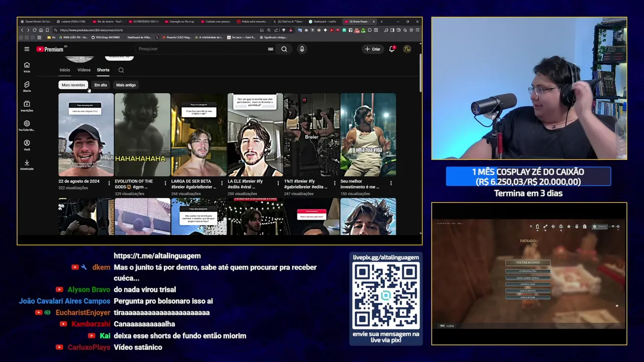
Task: Open a new browser tab with plus
Action: (x=381, y=22)
